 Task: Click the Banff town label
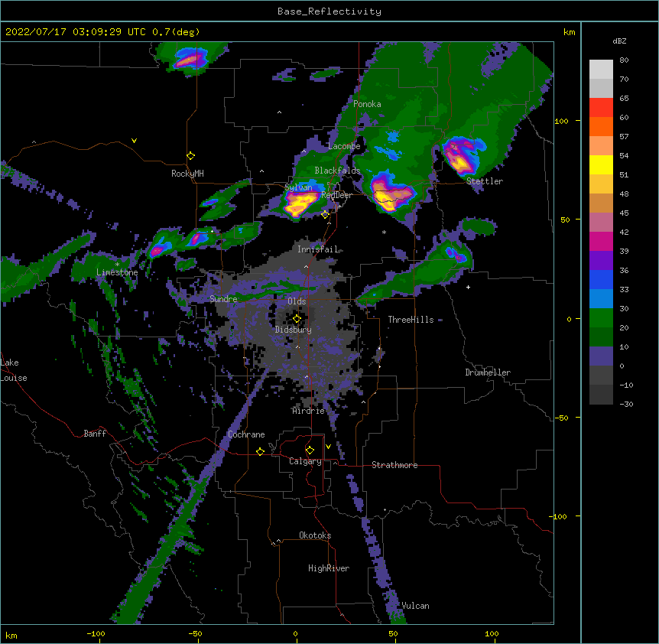tap(95, 434)
